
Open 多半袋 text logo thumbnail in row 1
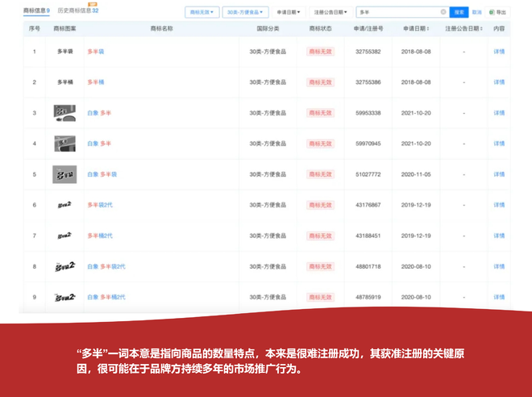[64, 52]
